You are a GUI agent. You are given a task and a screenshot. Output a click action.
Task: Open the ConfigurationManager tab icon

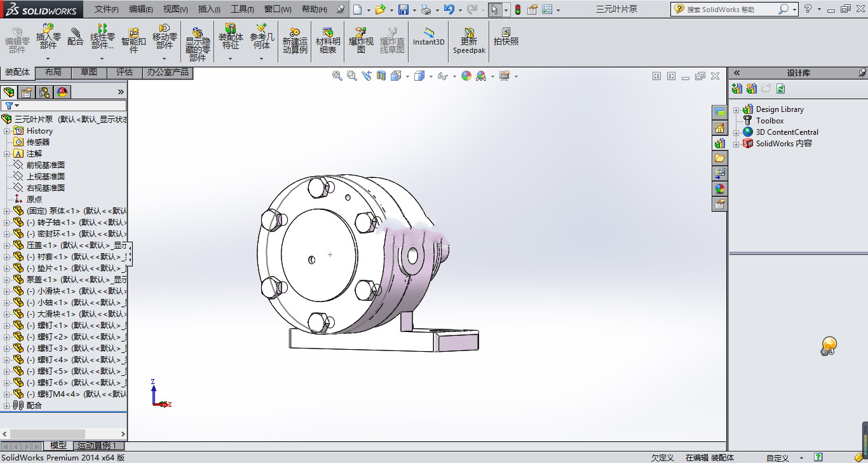point(44,92)
